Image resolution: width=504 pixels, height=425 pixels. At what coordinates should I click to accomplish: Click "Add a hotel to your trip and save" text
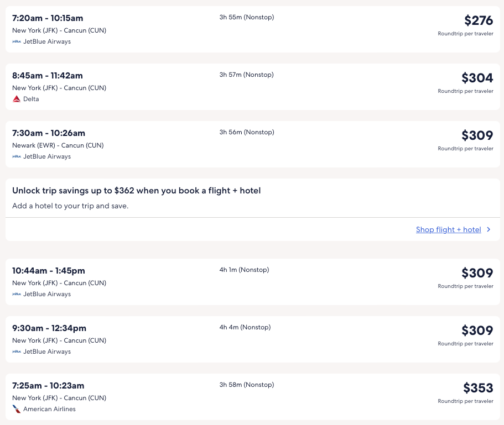(70, 206)
